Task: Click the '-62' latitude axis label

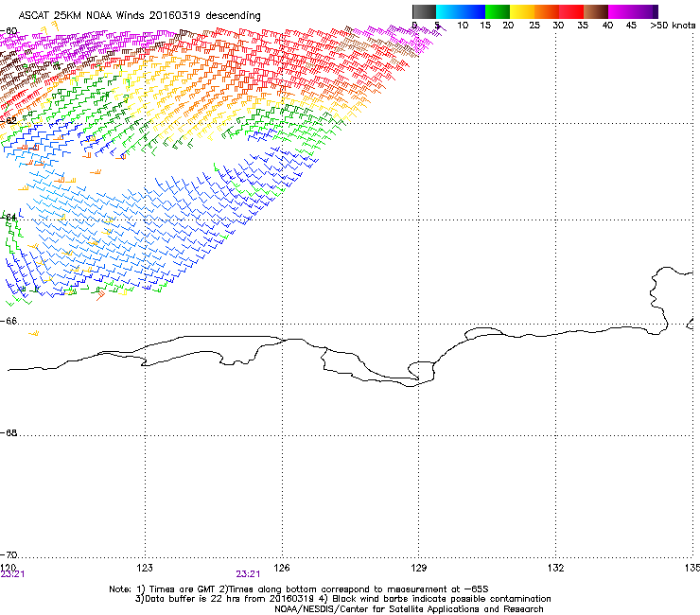Action: 9,120
